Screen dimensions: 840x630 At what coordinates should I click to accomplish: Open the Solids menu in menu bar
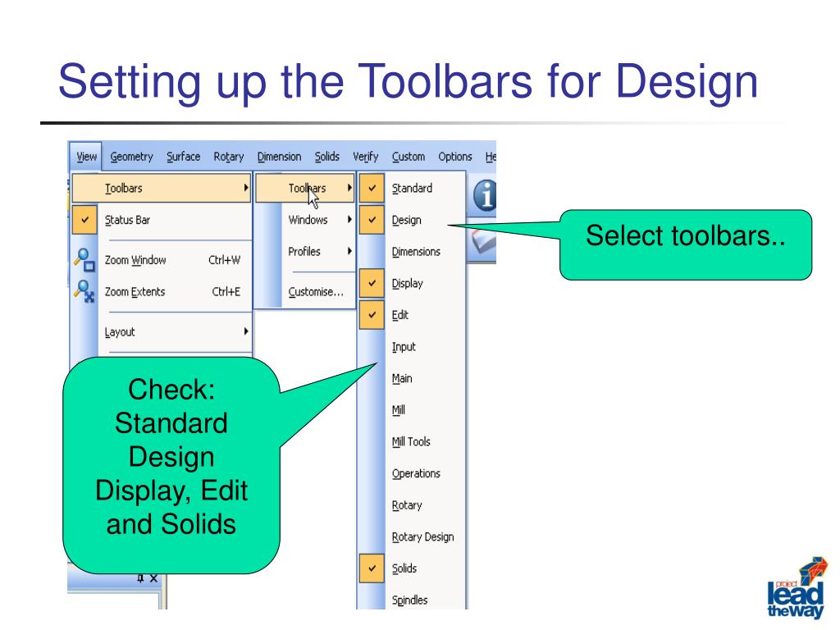click(x=326, y=157)
